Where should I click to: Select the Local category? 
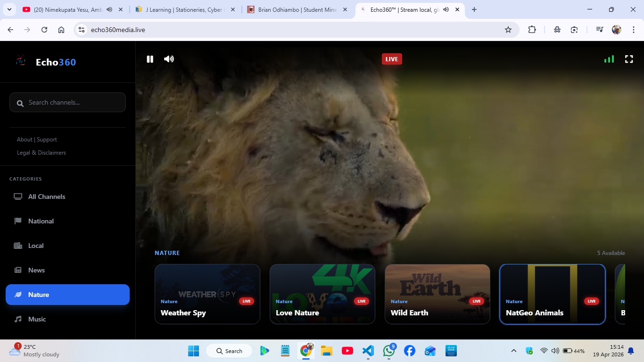67,246
